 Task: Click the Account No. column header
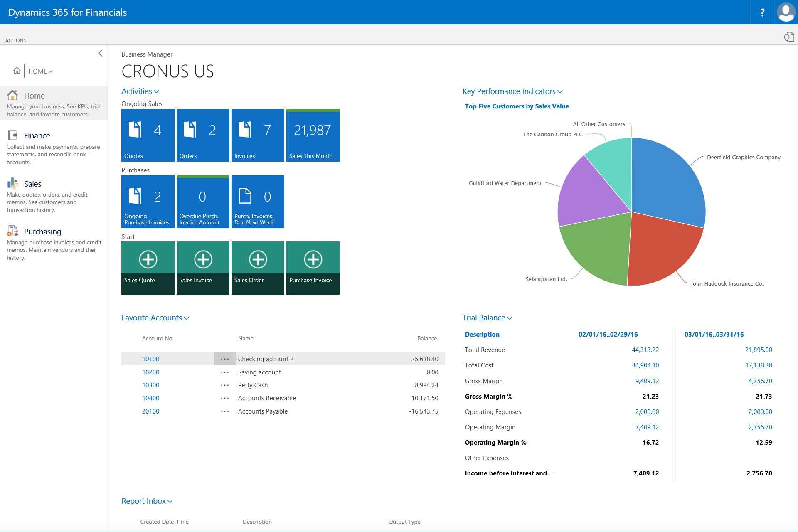click(x=158, y=338)
